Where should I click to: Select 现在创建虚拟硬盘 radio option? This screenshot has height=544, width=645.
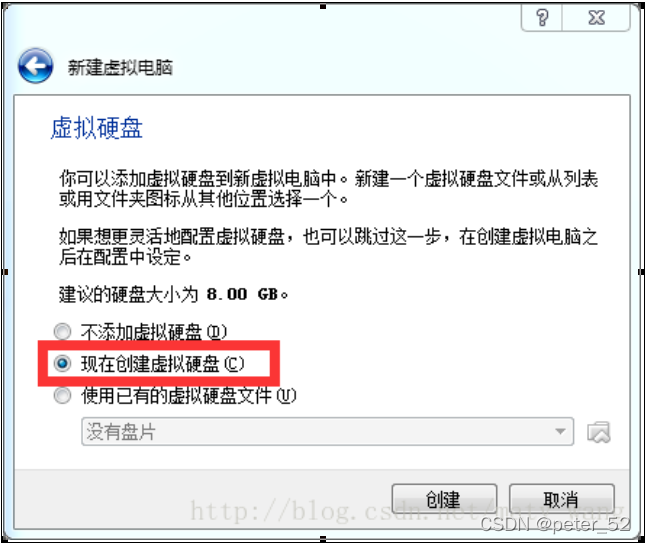(x=63, y=363)
